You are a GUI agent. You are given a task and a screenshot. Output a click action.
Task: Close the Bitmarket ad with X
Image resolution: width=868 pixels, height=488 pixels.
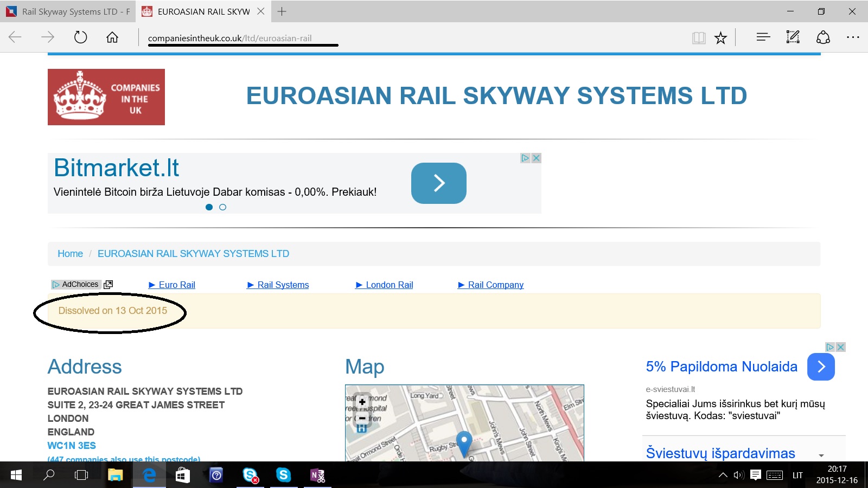click(536, 158)
